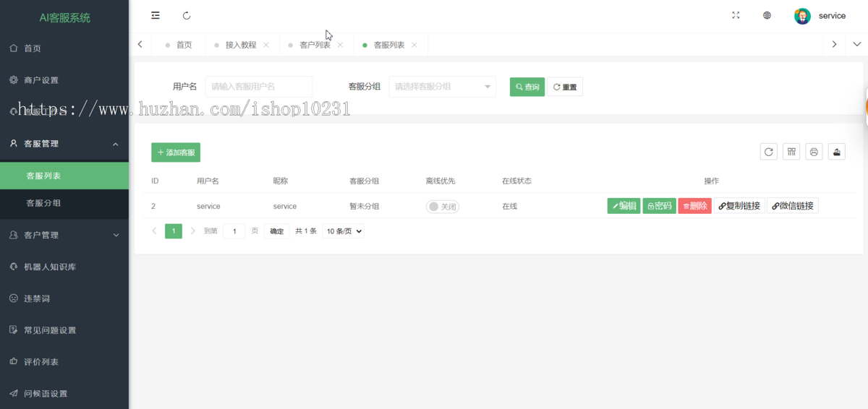Click 密码 button for service row
Viewport: 868px width, 409px height.
[659, 206]
